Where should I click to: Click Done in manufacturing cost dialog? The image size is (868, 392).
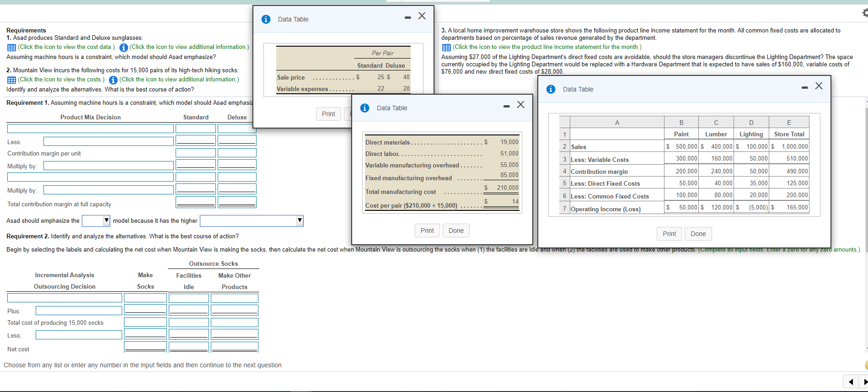456,231
